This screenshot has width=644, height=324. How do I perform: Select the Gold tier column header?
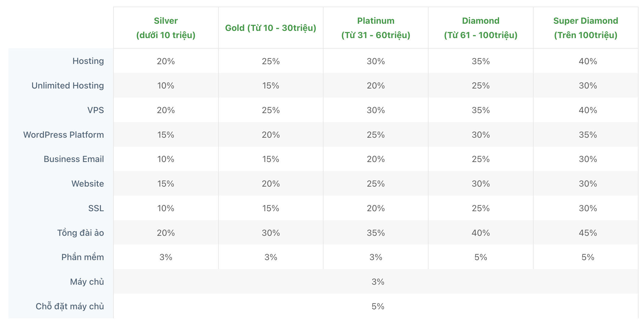[x=270, y=28]
